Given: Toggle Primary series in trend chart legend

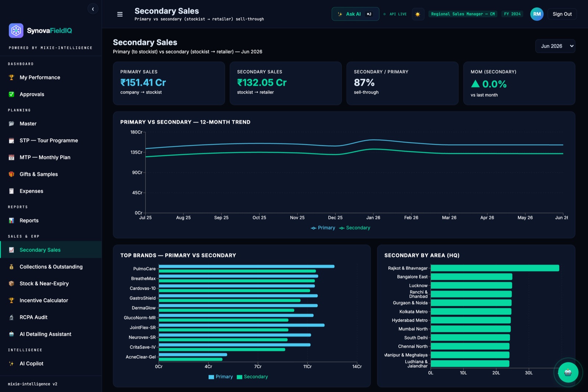Looking at the screenshot, I should [x=323, y=228].
